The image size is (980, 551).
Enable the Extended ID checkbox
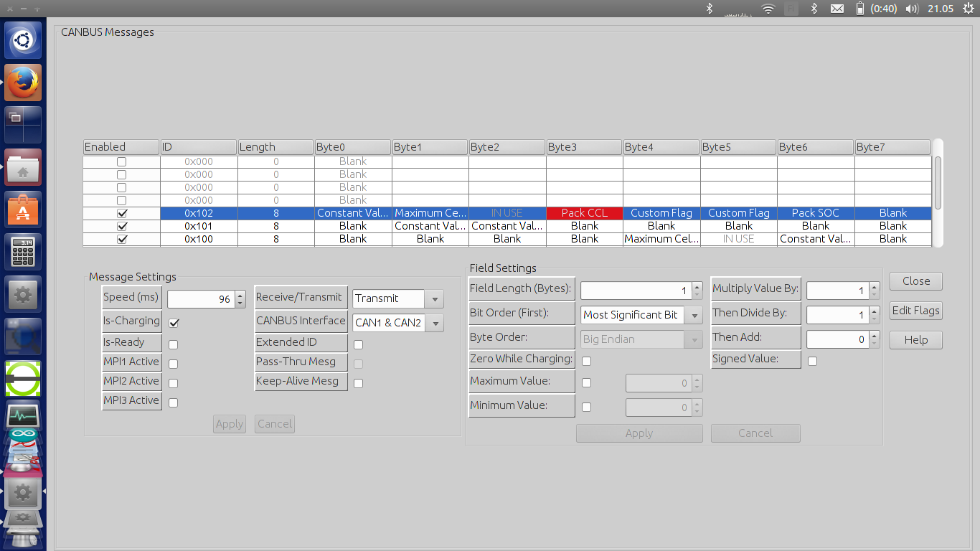358,344
